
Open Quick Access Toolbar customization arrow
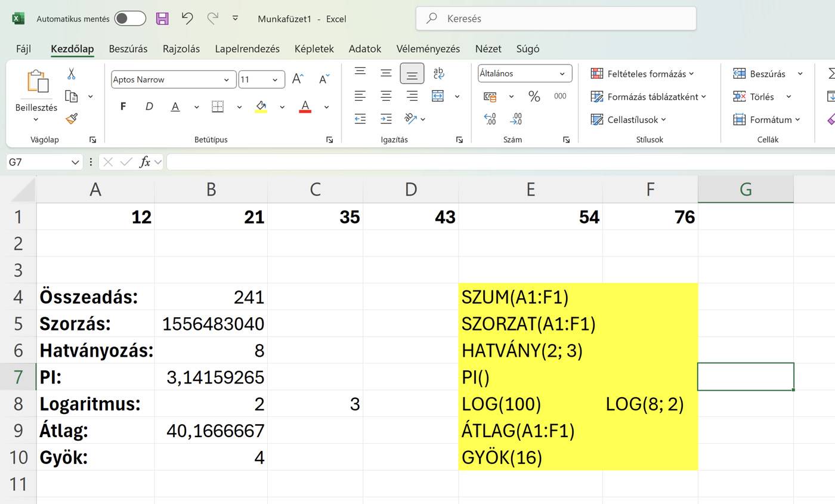coord(235,18)
